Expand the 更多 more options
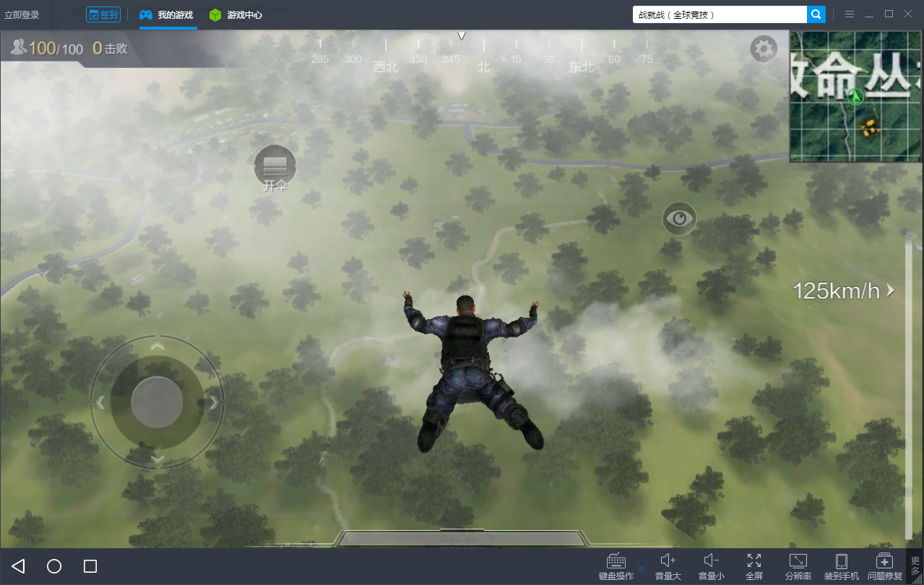Viewport: 924px width, 585px height. 915,565
